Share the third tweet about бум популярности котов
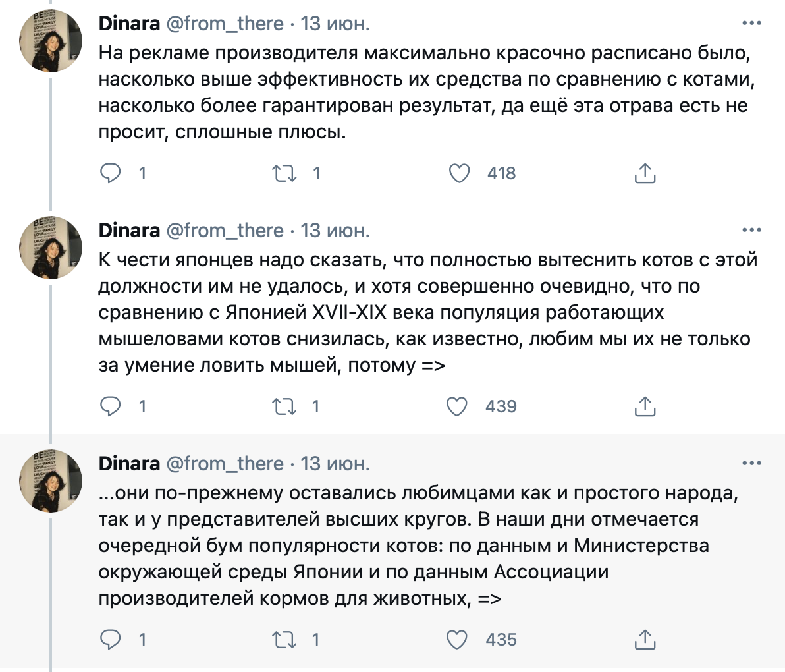 645,640
